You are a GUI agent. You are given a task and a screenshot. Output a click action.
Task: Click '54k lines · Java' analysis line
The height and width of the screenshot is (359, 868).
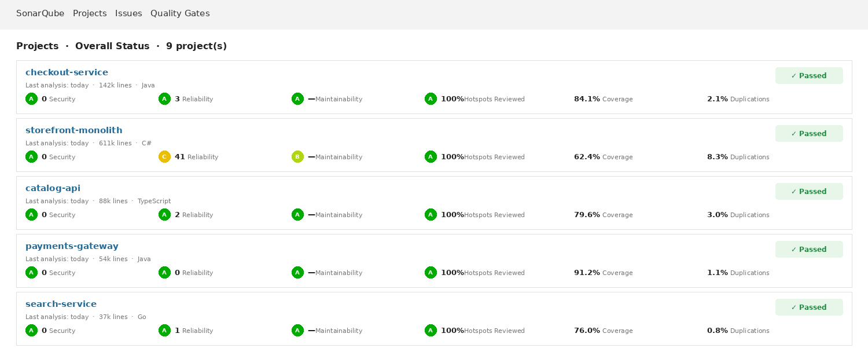(125, 259)
